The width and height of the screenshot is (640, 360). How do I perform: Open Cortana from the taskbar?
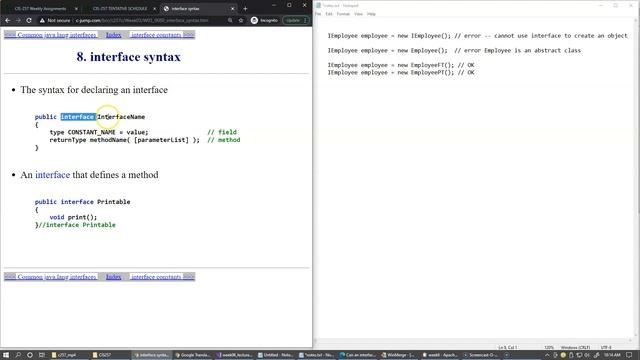pos(30,355)
